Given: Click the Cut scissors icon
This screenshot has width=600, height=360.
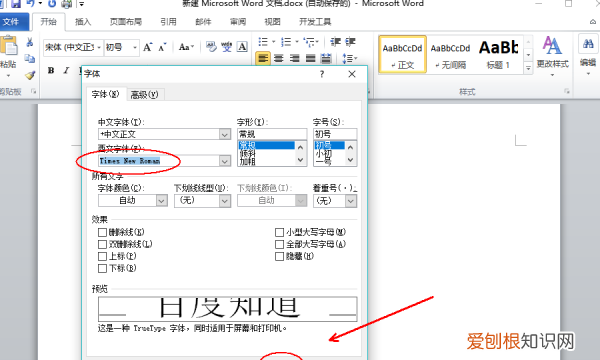Looking at the screenshot, I should point(29,42).
